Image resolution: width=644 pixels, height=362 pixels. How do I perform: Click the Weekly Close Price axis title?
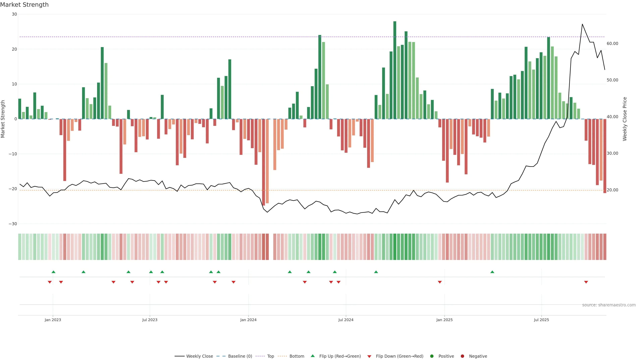coord(625,119)
